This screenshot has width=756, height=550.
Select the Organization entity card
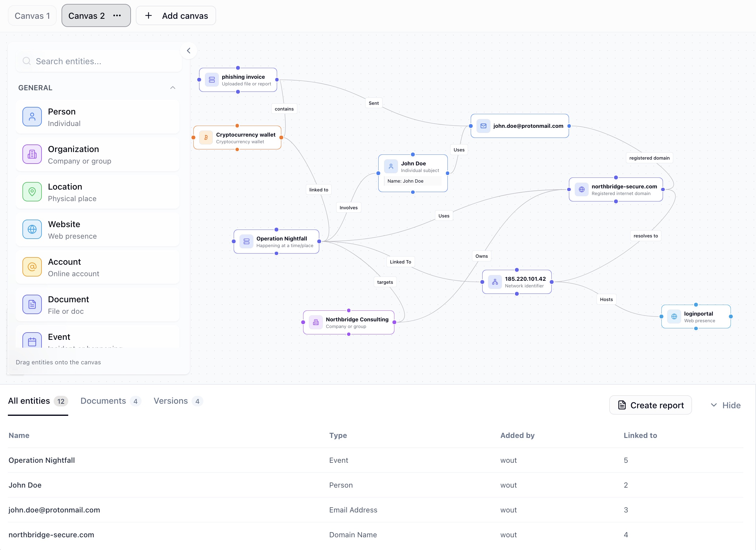[97, 154]
